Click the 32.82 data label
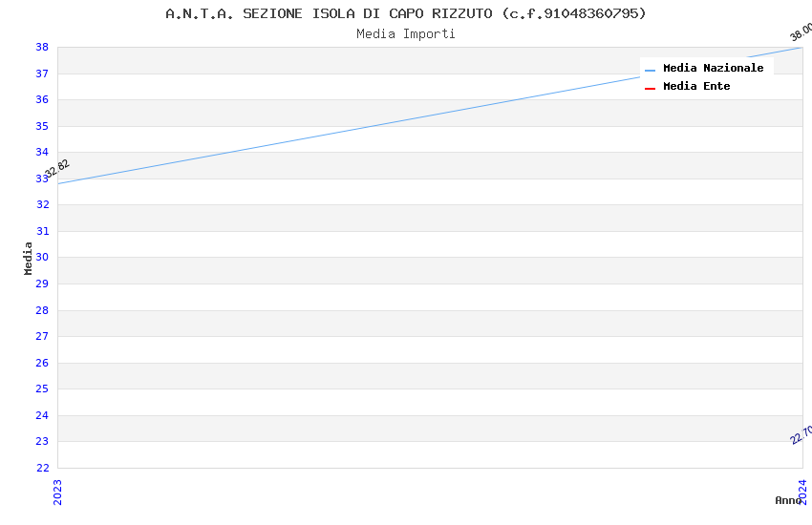Screen dimensions: 812x525 (x=57, y=168)
